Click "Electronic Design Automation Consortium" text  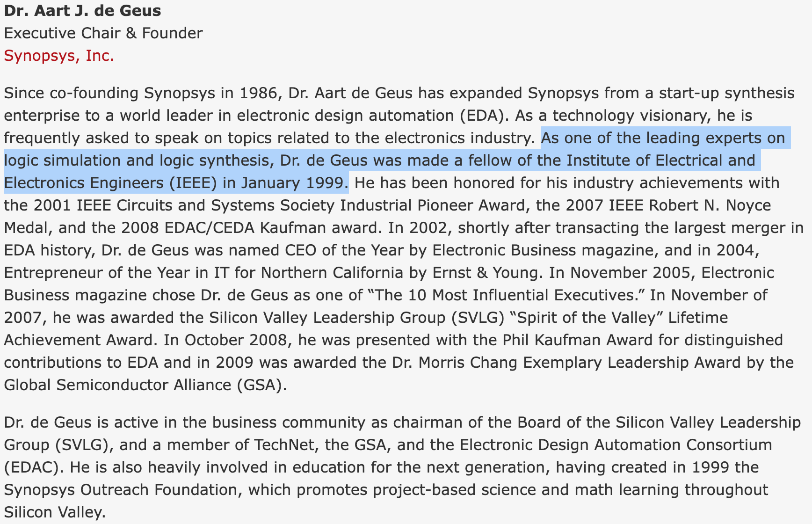(x=616, y=445)
